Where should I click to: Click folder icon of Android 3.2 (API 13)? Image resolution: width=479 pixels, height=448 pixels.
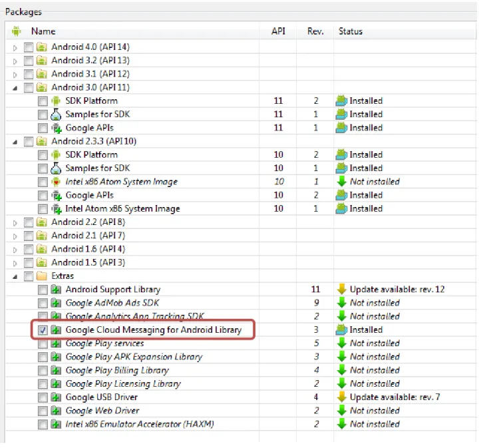click(41, 61)
